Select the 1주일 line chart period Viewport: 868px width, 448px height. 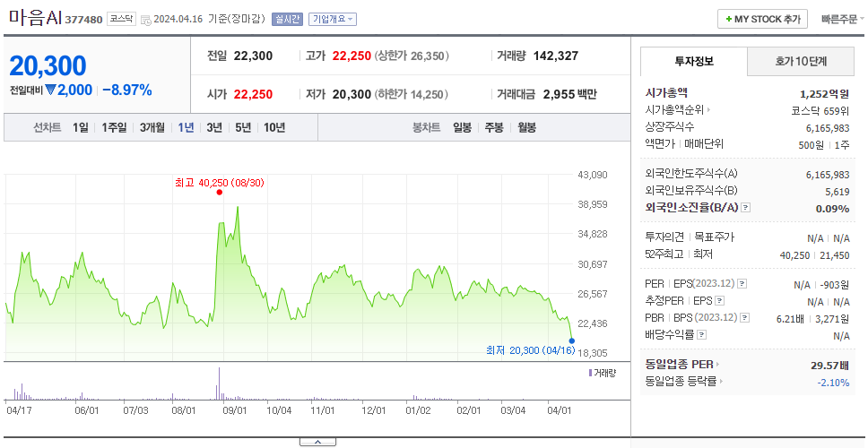tap(114, 128)
